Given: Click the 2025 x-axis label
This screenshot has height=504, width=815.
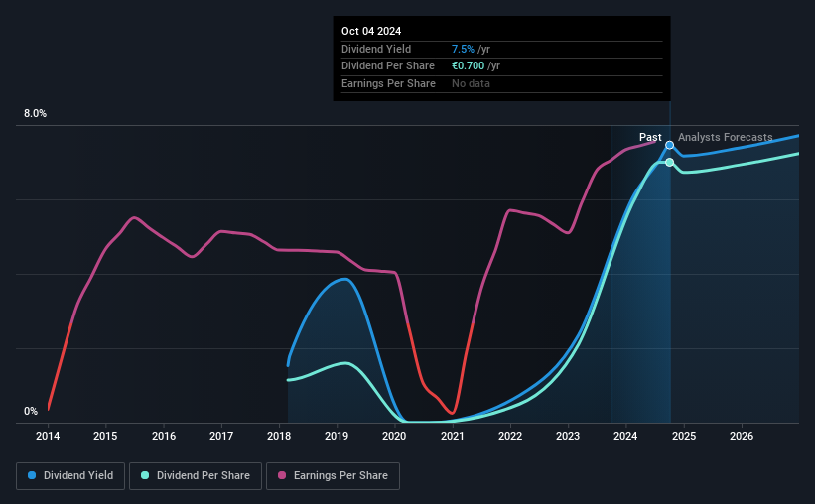Looking at the screenshot, I should pos(684,436).
